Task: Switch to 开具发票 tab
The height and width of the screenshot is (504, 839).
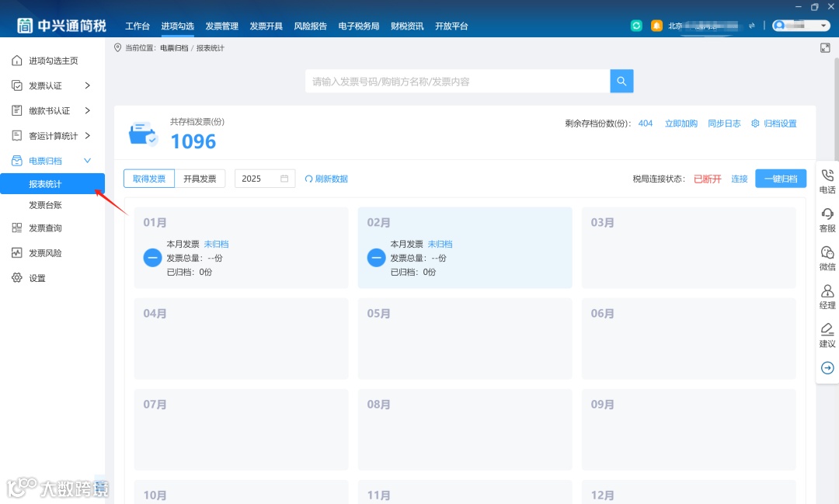Action: [200, 179]
